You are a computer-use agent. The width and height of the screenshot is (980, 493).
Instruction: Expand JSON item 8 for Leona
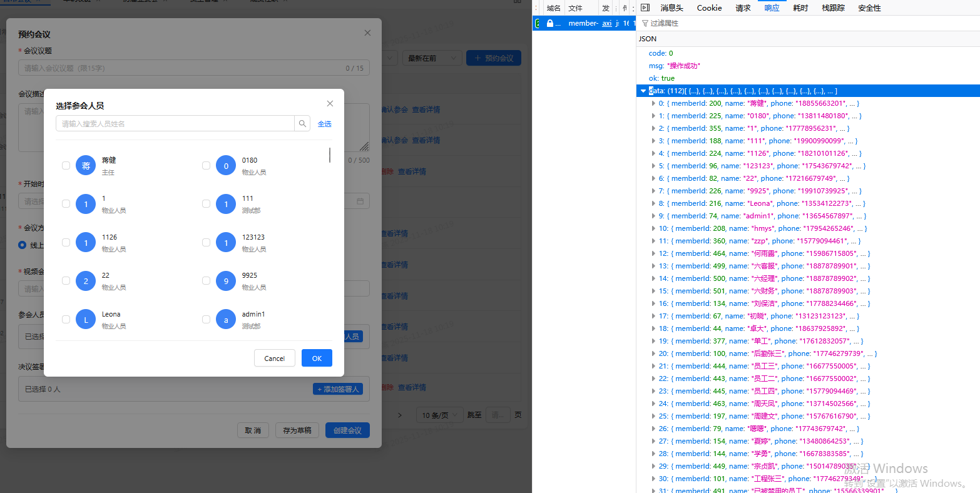pyautogui.click(x=653, y=203)
